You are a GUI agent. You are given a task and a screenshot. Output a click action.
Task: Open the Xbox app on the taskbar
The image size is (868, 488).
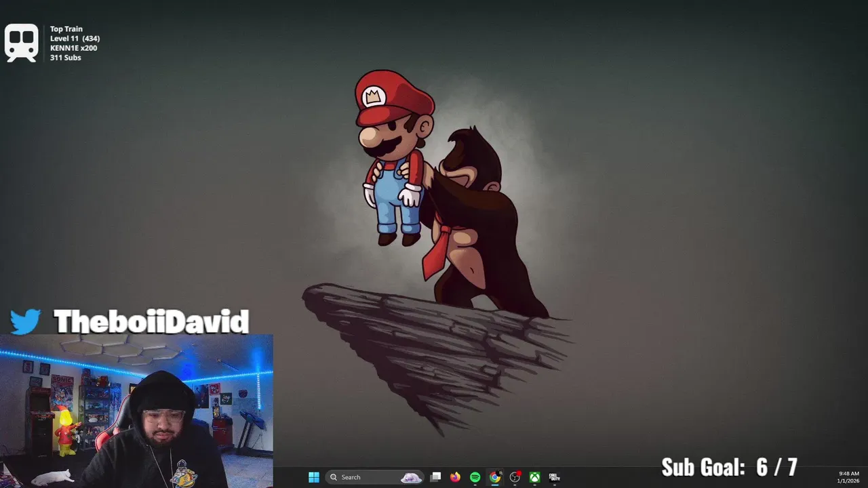tap(534, 477)
